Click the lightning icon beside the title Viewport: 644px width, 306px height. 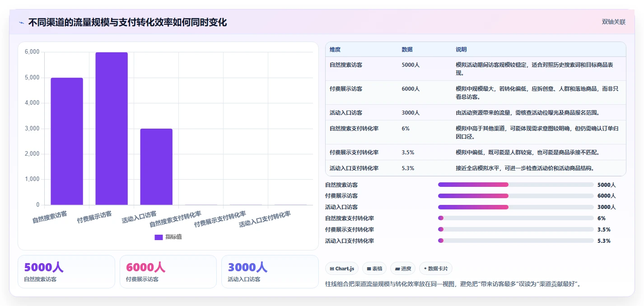[x=21, y=22]
